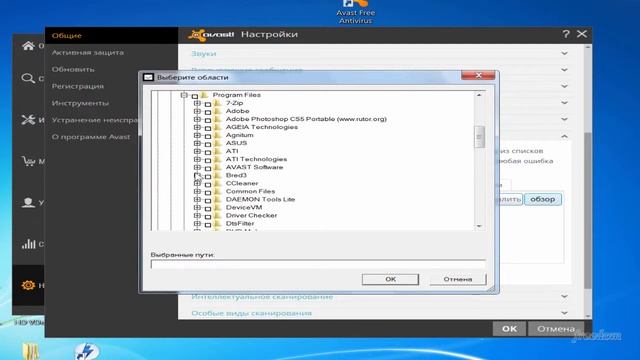This screenshot has width=640, height=360.
Task: Expand the DtsFilter tree node
Action: [x=197, y=223]
